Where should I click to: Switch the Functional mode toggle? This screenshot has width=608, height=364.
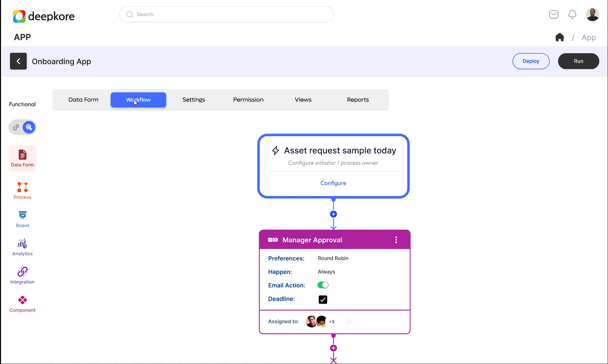[x=22, y=127]
